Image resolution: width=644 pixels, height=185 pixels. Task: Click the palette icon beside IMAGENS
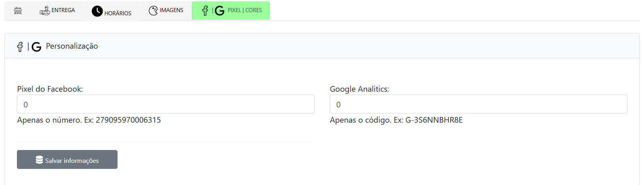[153, 11]
